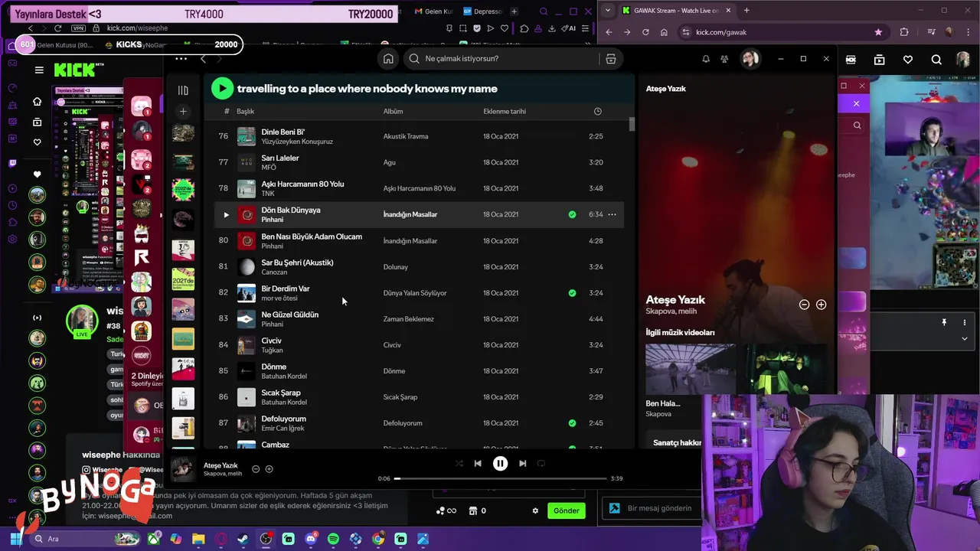This screenshot has height=551, width=980.
Task: Add song via plus icon in right panel
Action: point(821,305)
